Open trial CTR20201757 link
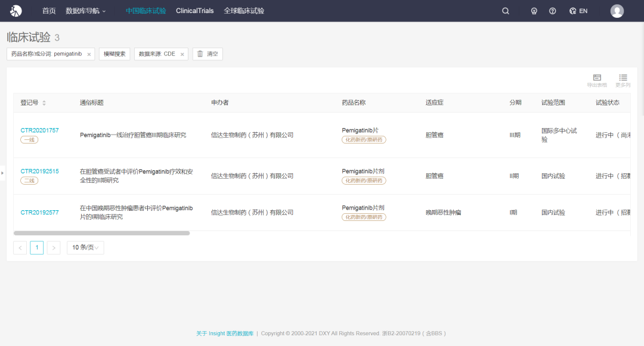 (x=39, y=130)
